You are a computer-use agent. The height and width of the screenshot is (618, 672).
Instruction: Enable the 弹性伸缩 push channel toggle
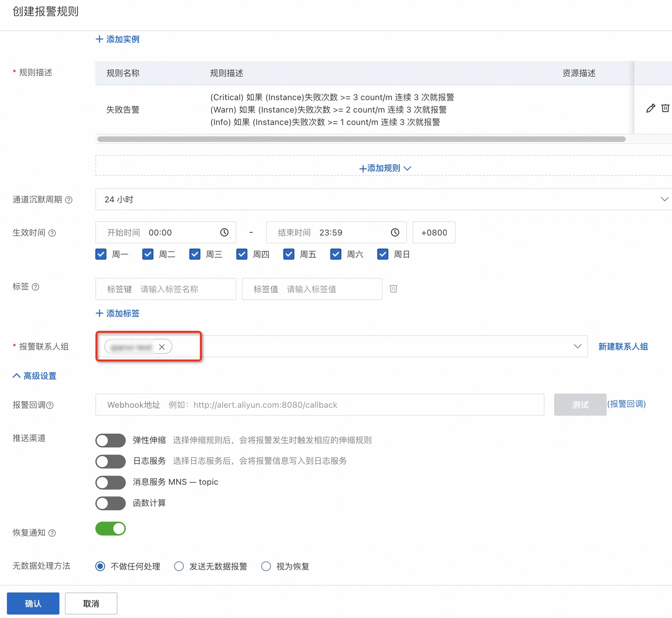tap(111, 440)
